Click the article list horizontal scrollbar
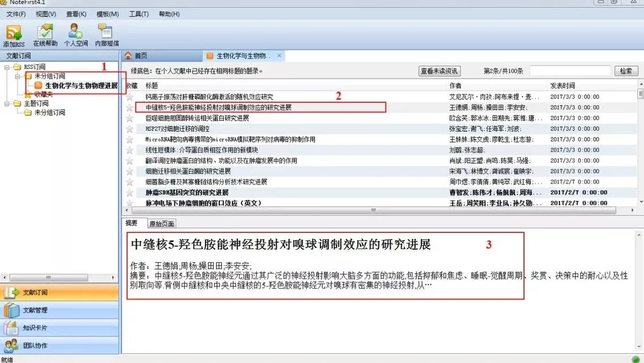This screenshot has width=644, height=363. [x=373, y=210]
